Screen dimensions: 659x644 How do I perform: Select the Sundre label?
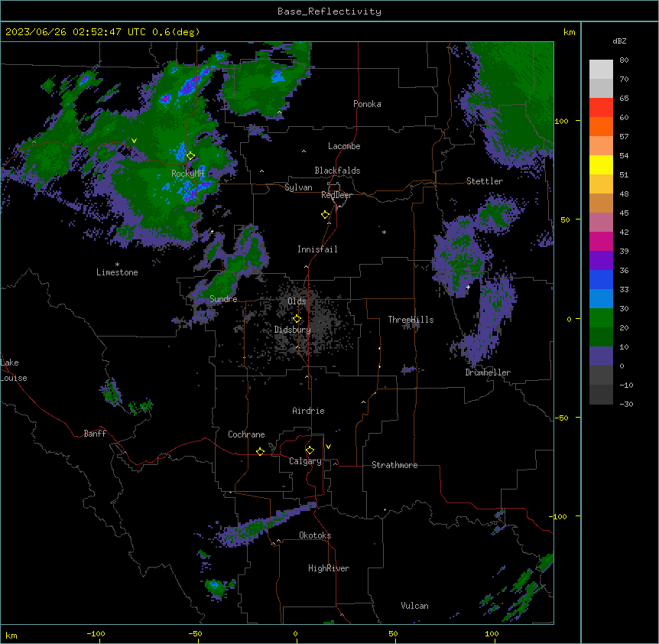coord(223,299)
